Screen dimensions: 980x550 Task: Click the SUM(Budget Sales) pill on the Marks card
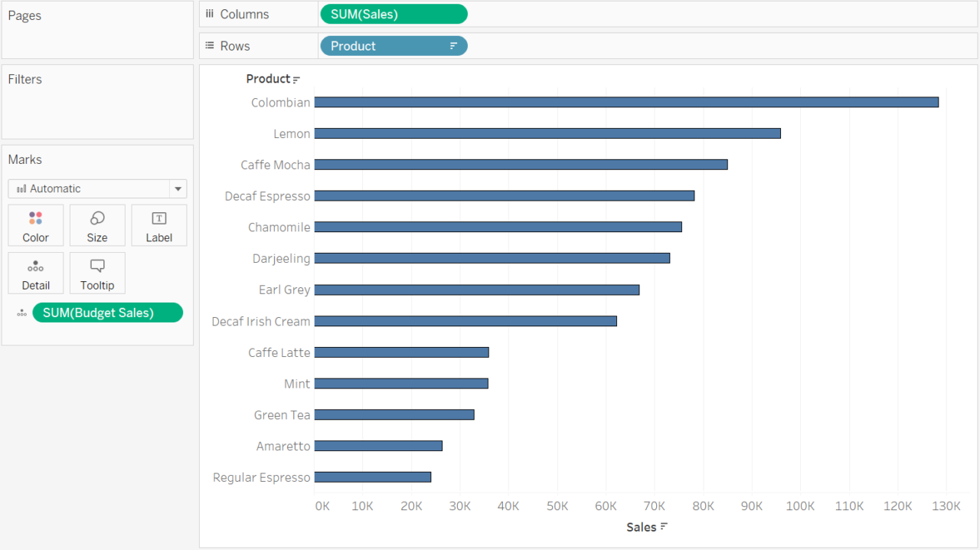(107, 313)
